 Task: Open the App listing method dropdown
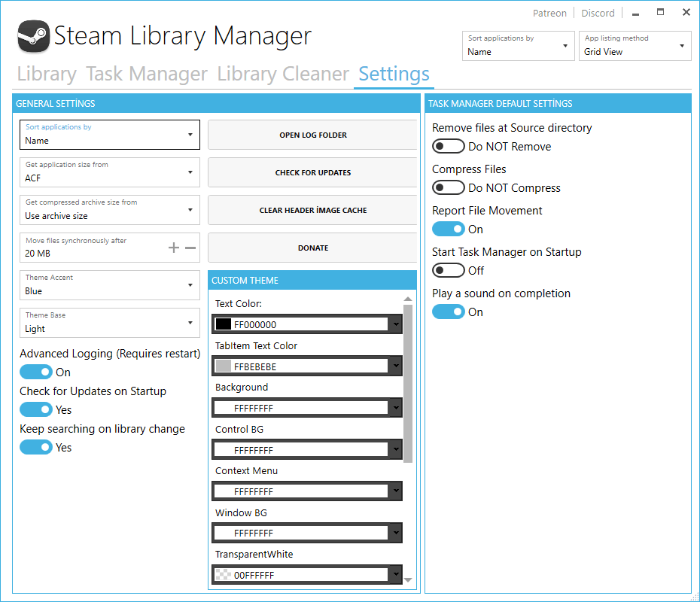(635, 46)
